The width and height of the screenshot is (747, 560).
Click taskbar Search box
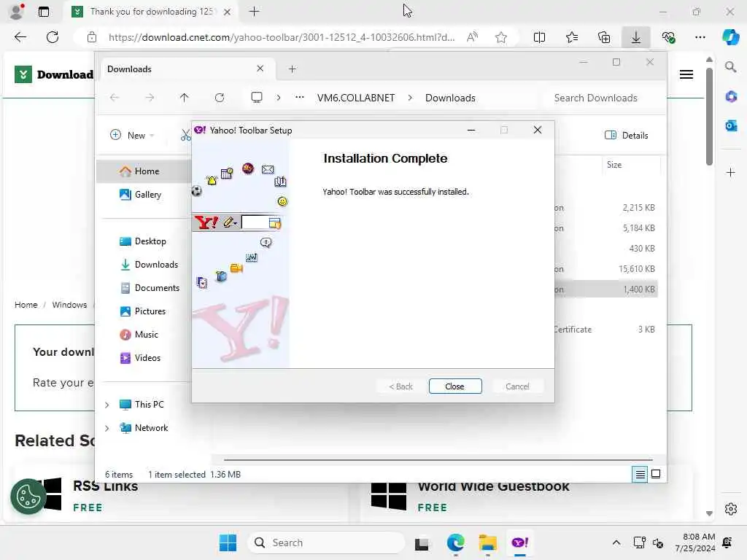click(326, 542)
